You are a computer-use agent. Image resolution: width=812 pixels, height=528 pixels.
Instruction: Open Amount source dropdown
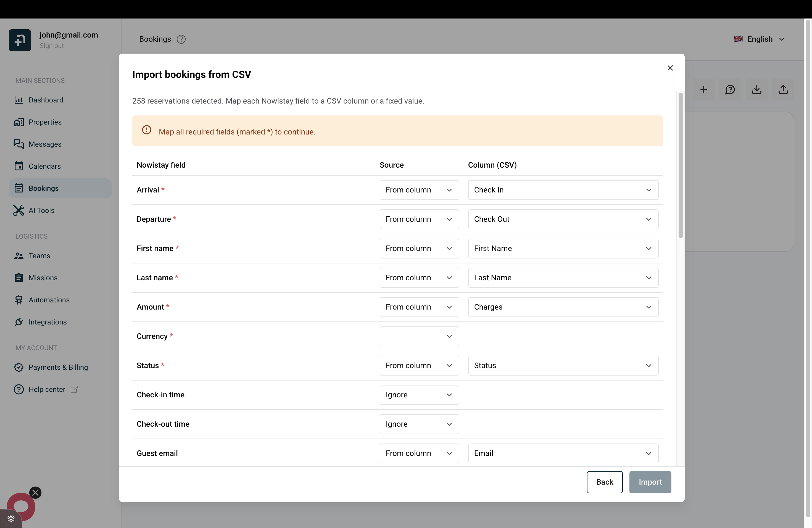[x=419, y=307]
